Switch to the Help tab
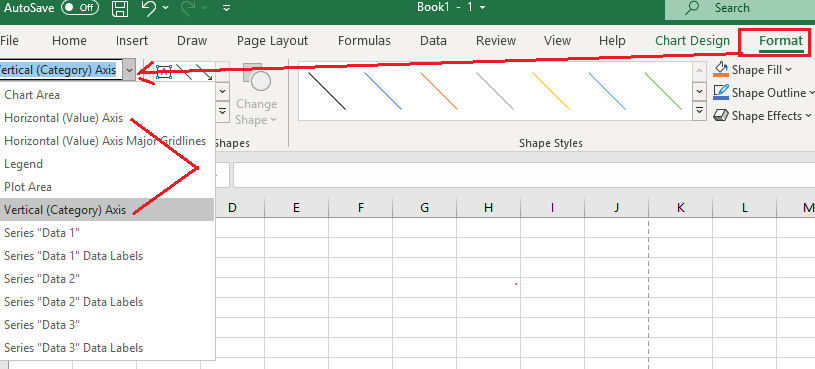 (612, 41)
